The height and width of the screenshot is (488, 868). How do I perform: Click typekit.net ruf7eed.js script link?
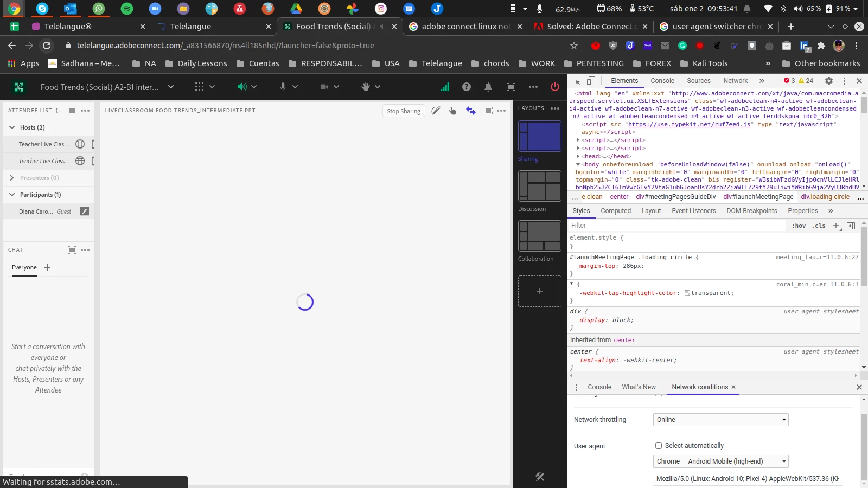(x=689, y=124)
